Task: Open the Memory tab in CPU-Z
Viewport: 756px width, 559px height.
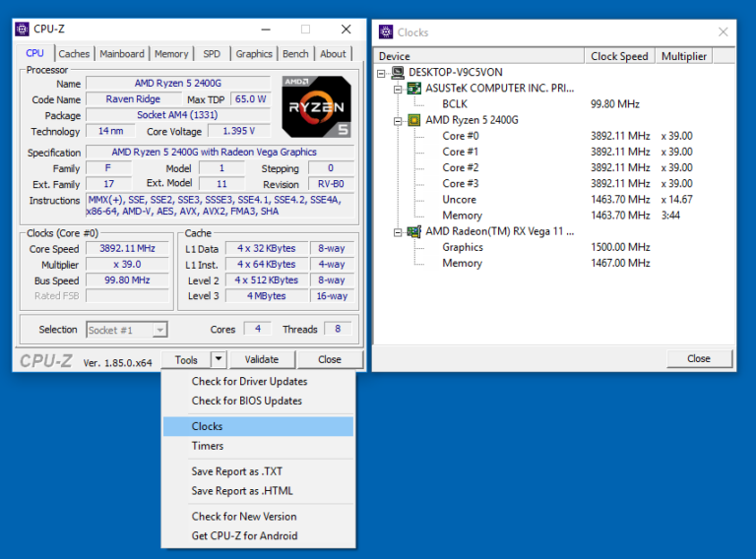Action: coord(171,54)
